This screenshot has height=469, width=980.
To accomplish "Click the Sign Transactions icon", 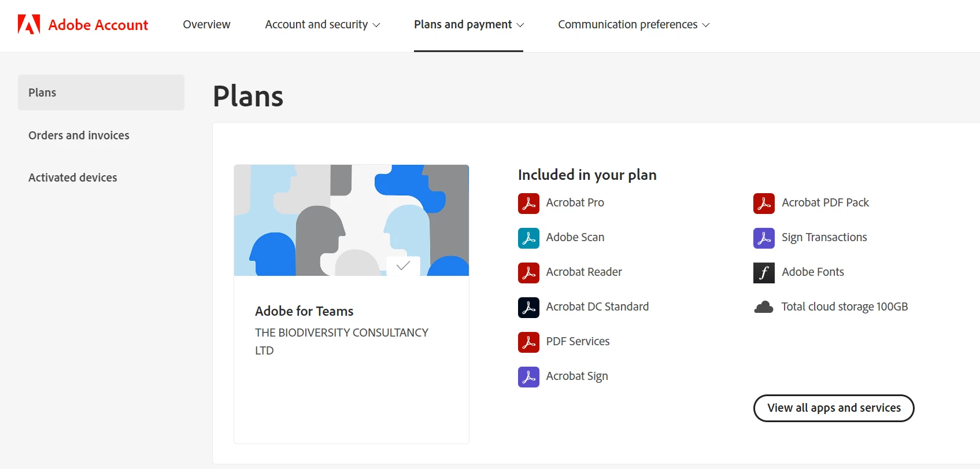I will coord(764,238).
